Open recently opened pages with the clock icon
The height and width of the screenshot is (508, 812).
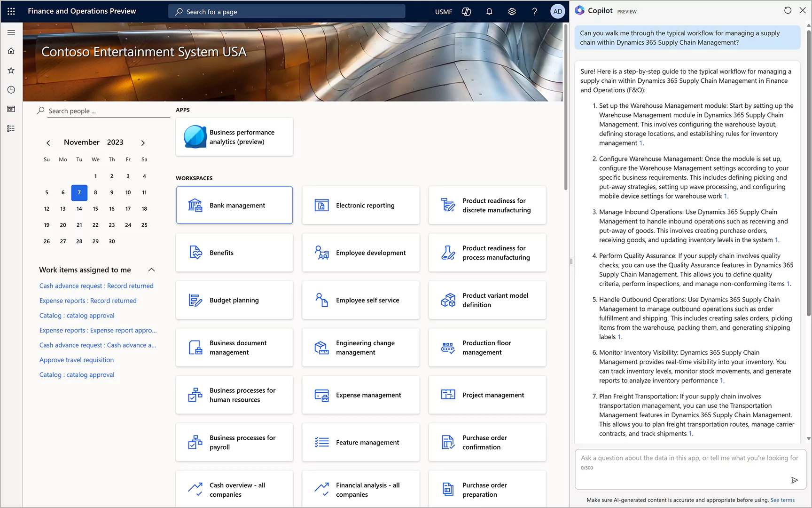click(x=11, y=89)
